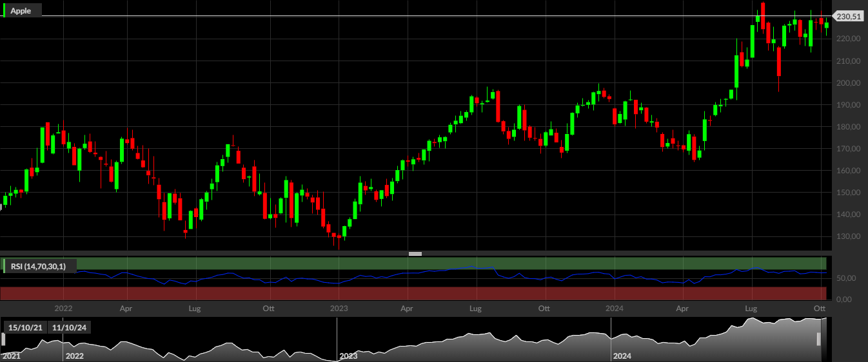
Task: Jump to the 2024 marker in the navigator
Action: coord(622,356)
